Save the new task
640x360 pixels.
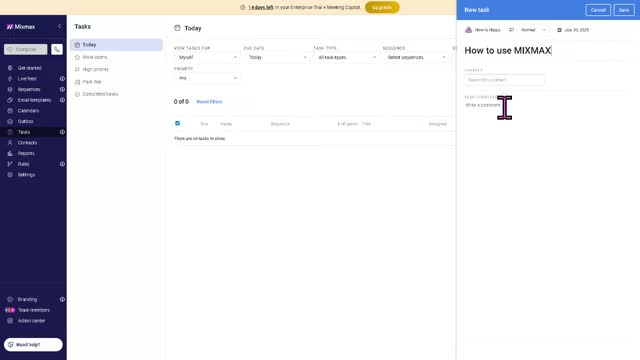point(624,10)
